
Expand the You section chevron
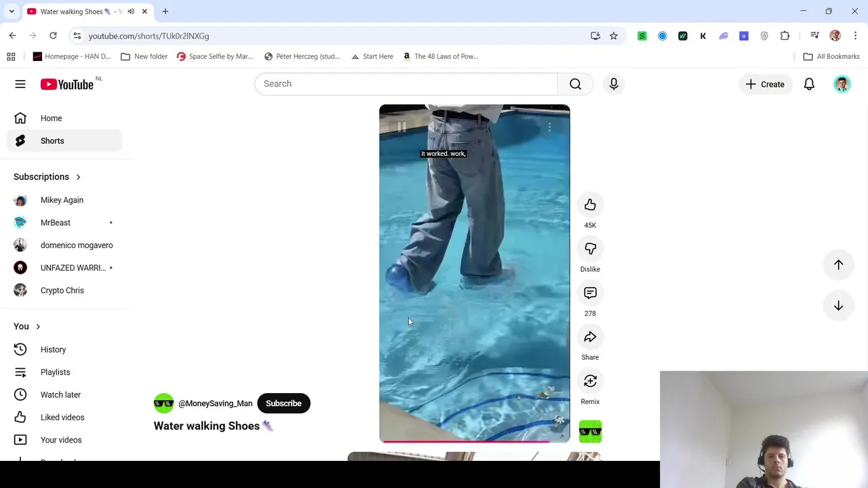(x=38, y=327)
